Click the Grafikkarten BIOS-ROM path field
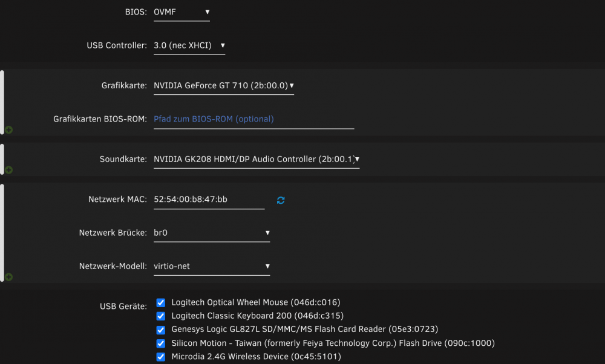 [x=254, y=119]
